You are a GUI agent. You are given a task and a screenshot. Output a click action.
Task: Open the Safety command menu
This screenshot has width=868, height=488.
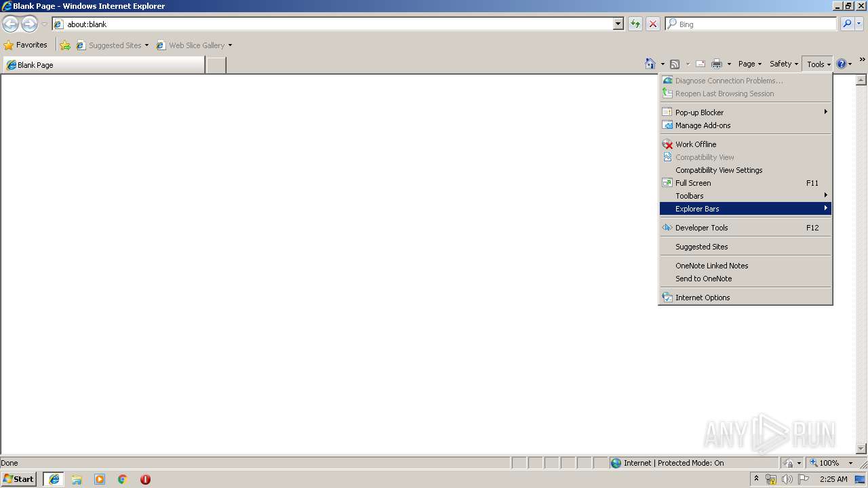(x=783, y=64)
